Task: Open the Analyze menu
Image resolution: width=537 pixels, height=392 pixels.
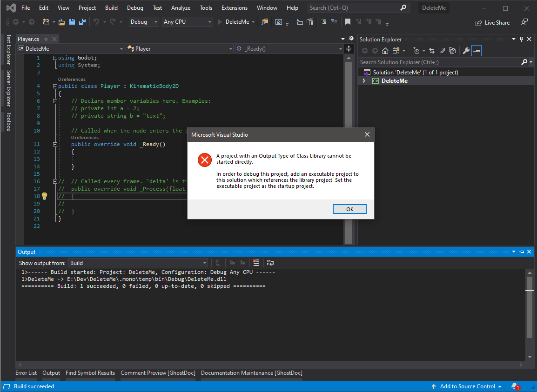Action: click(181, 7)
